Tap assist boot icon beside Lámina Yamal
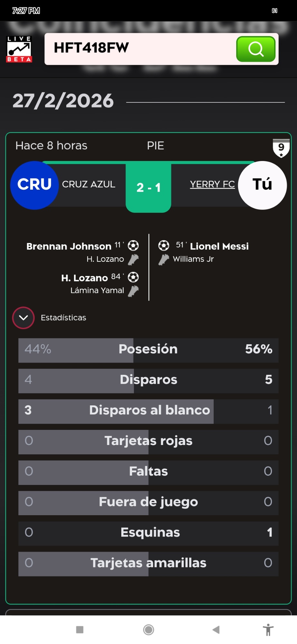Viewport: 297px width, 644px height. 133,291
